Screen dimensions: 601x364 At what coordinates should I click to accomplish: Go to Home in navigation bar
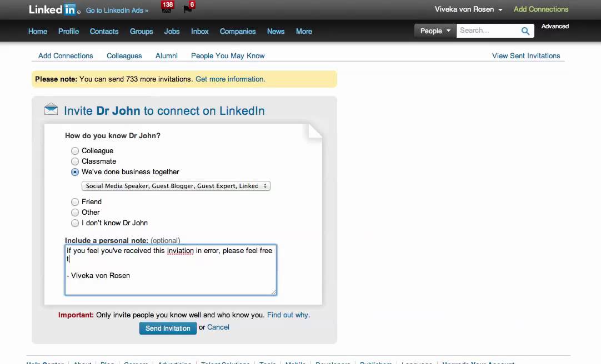coord(38,32)
